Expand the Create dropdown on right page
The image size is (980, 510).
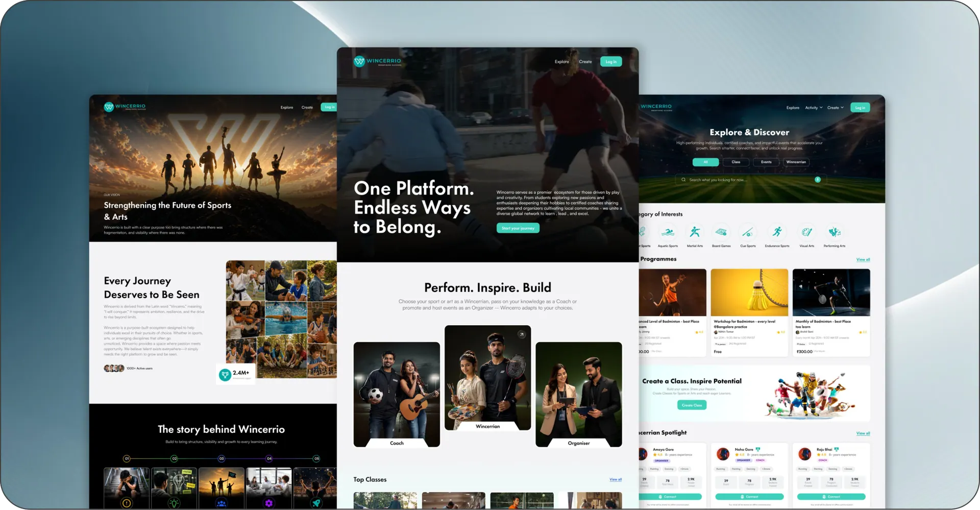pos(836,108)
